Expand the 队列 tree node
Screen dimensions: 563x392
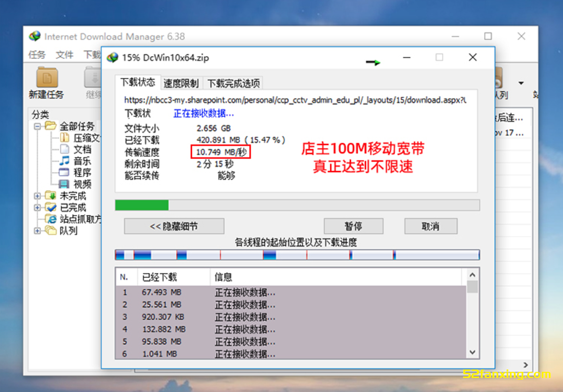[x=37, y=231]
